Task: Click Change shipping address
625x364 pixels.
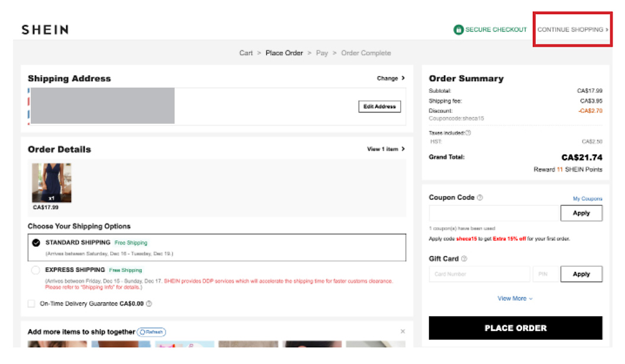Action: (x=391, y=78)
